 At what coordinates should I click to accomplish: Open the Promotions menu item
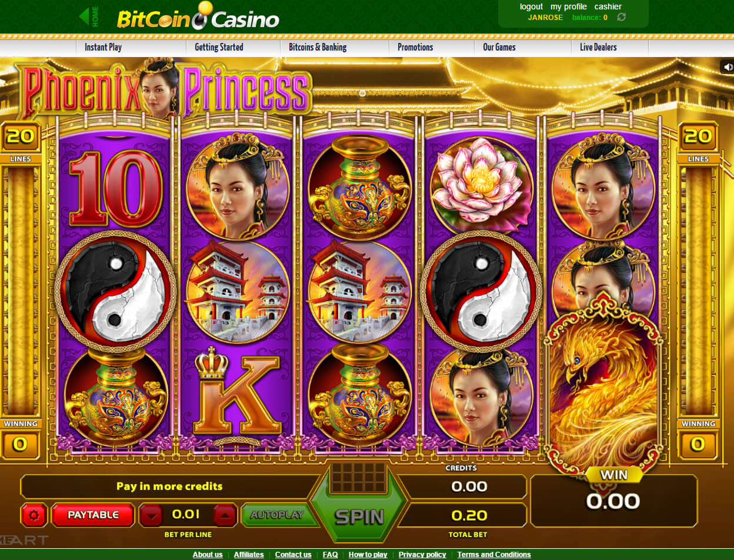point(415,47)
